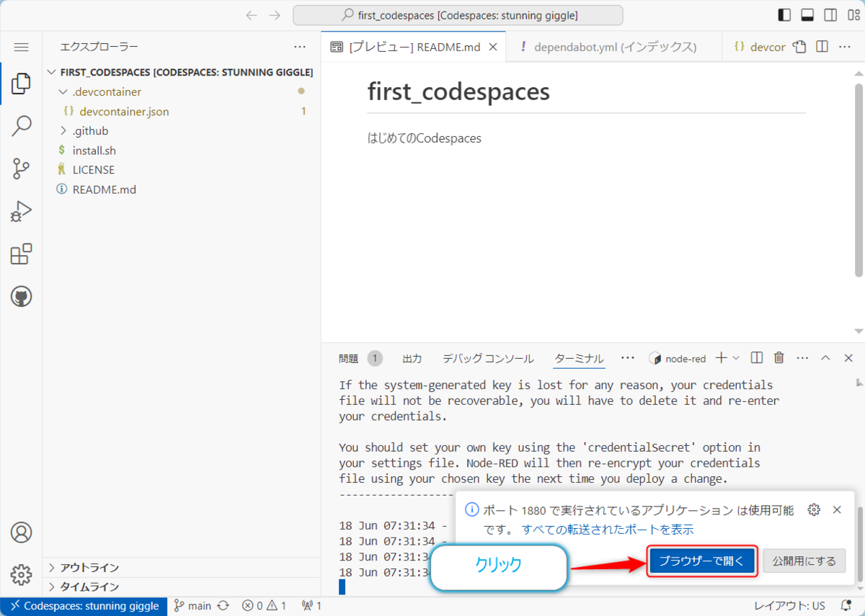Screen dimensions: 865x616
Task: Click レイアウト: US status entry
Action: pos(789,606)
